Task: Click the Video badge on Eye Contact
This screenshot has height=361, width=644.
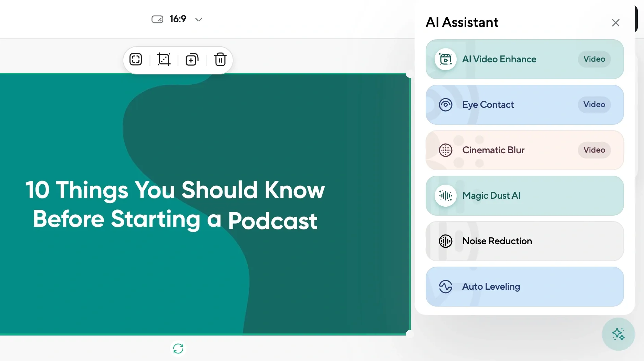Action: pos(594,104)
